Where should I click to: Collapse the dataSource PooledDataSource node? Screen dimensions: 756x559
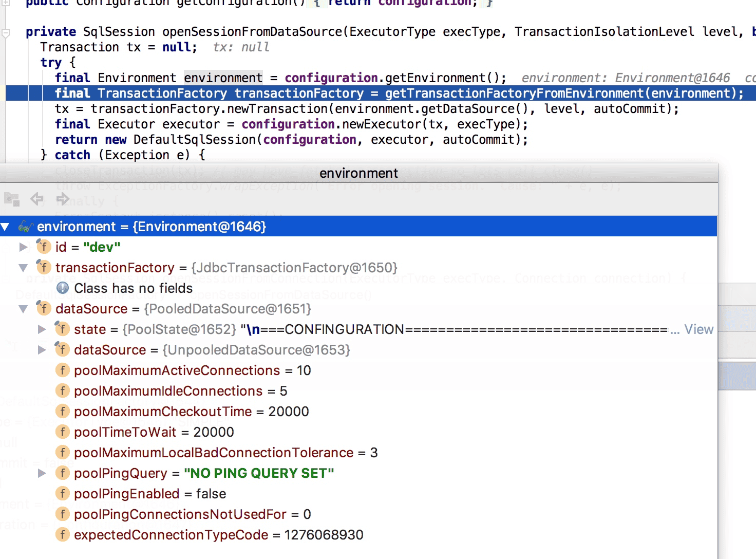[x=23, y=309]
